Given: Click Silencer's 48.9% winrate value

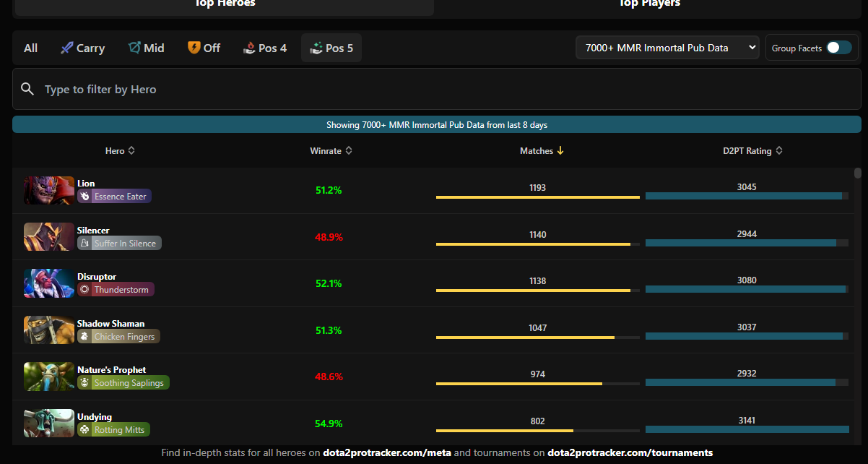Looking at the screenshot, I should tap(329, 237).
